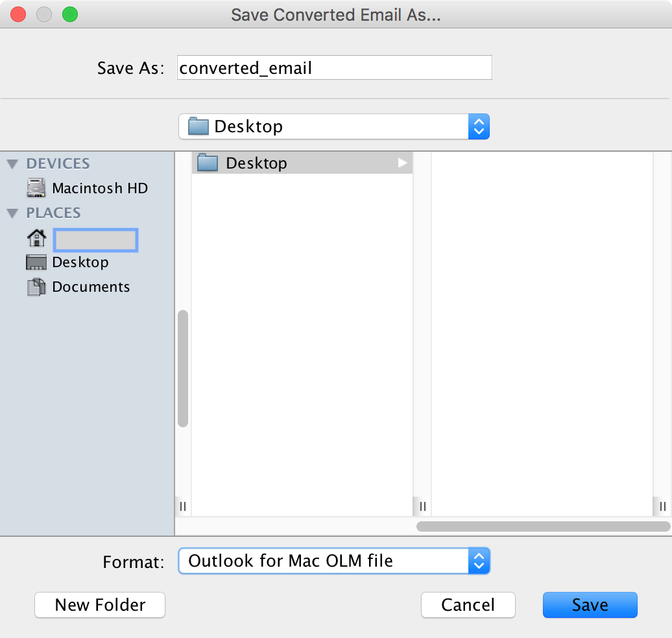Expand Desktop folder via arrow chevron

pyautogui.click(x=402, y=163)
